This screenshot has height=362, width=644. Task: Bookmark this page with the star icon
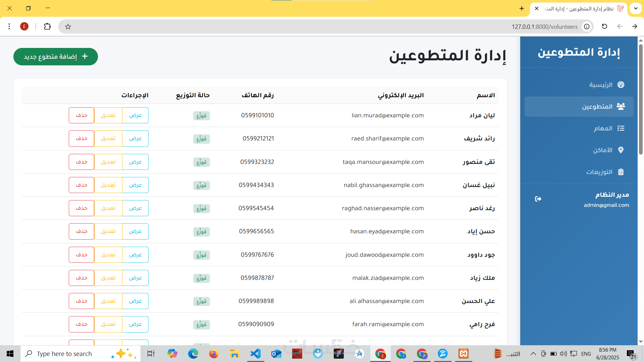click(68, 27)
